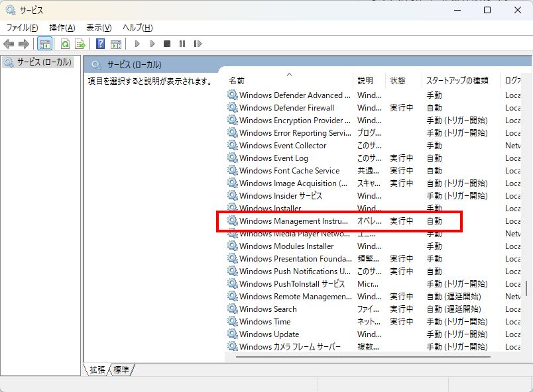Image resolution: width=533 pixels, height=392 pixels.
Task: Click the gear icon beside Windows Event Collector
Action: pos(233,145)
